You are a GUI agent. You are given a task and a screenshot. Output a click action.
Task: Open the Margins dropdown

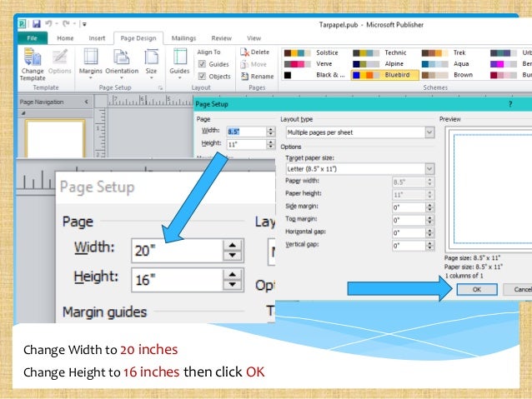(x=91, y=64)
